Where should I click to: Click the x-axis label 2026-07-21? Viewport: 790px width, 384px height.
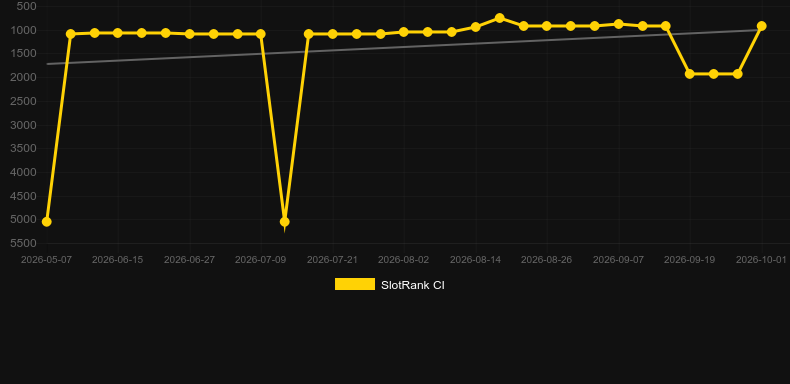coord(333,260)
